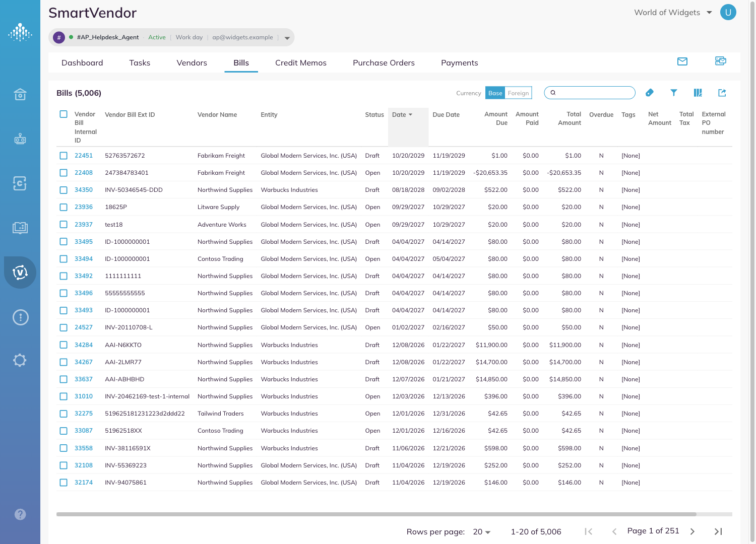This screenshot has width=756, height=544.
Task: Open the Vendors tab
Action: coord(192,63)
